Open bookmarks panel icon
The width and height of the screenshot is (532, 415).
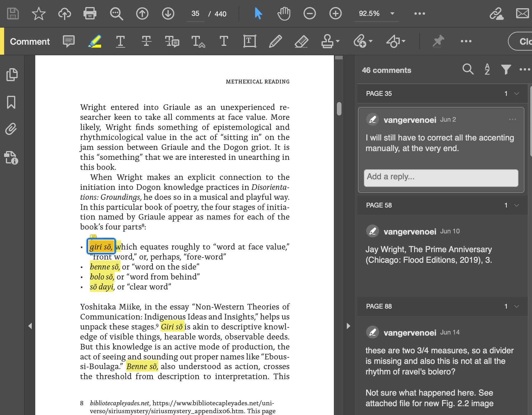[x=11, y=102]
